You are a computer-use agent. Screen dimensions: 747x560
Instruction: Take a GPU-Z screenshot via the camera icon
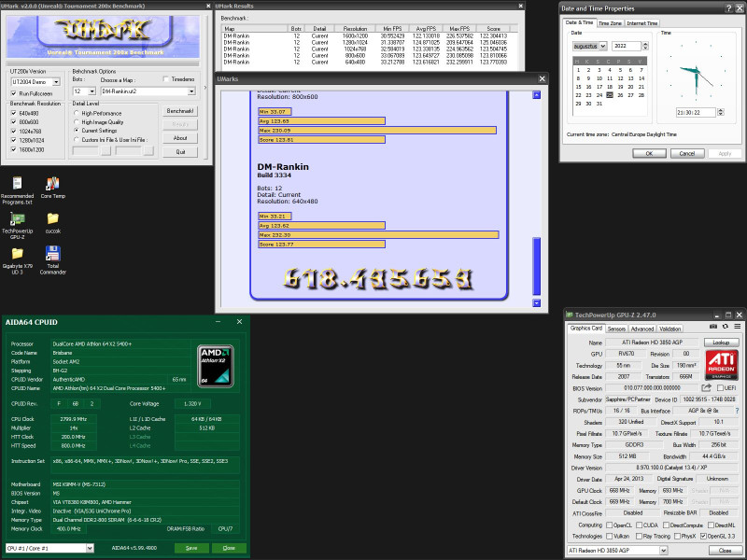point(713,327)
